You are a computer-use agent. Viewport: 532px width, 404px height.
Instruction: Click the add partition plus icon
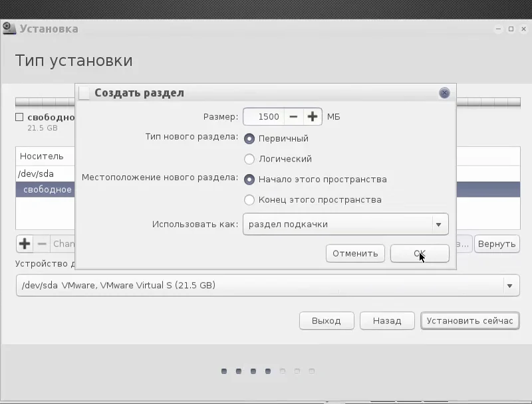[x=25, y=244]
